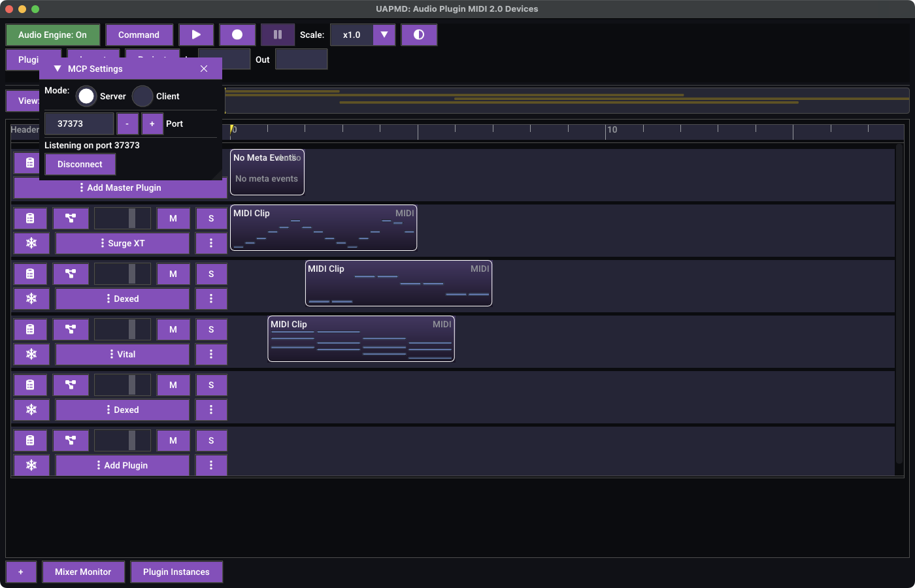
Task: Pause playback with the pause button
Action: tap(278, 35)
